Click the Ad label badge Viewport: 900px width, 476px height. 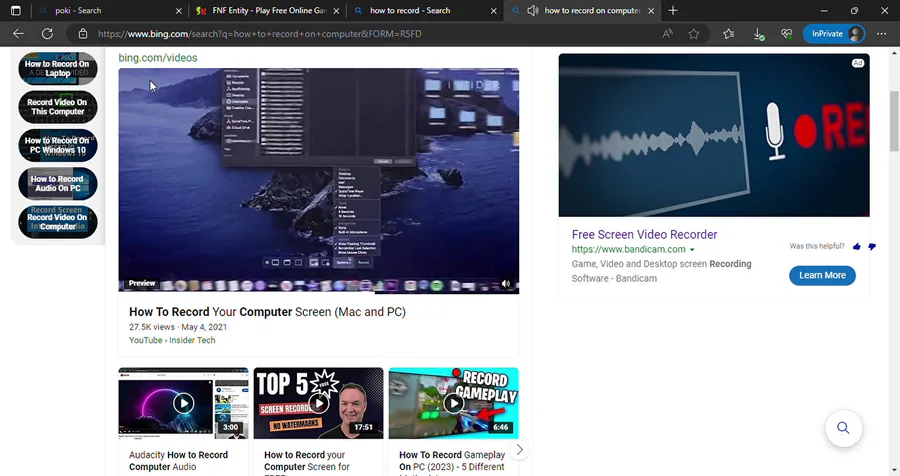point(858,63)
